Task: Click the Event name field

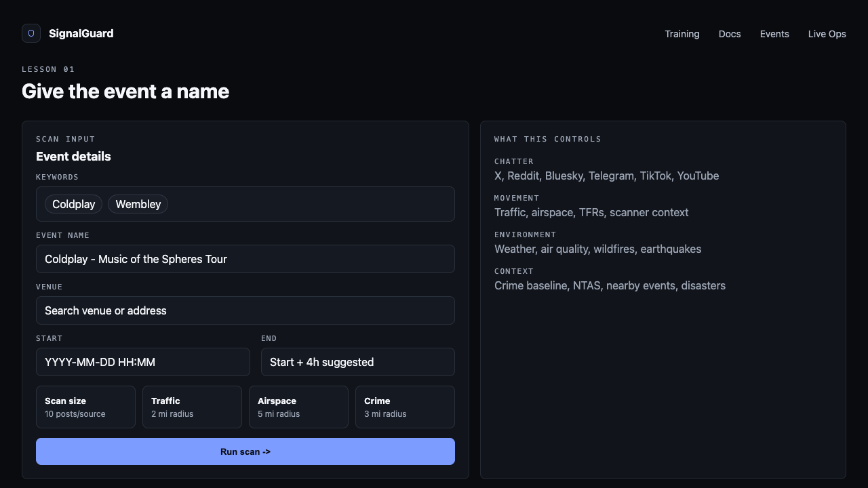Action: [245, 259]
